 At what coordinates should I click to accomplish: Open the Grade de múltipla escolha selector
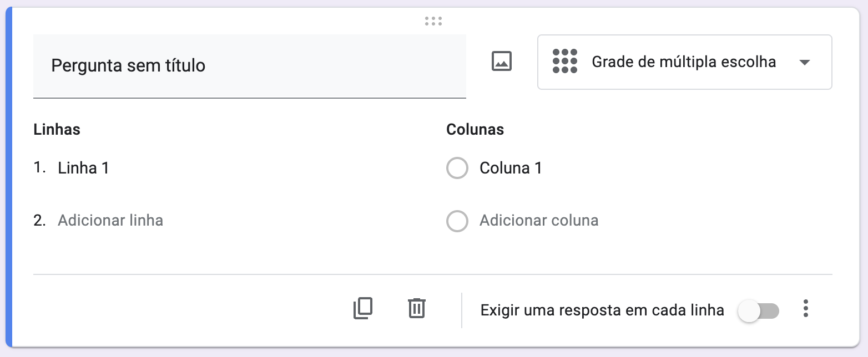pos(684,62)
